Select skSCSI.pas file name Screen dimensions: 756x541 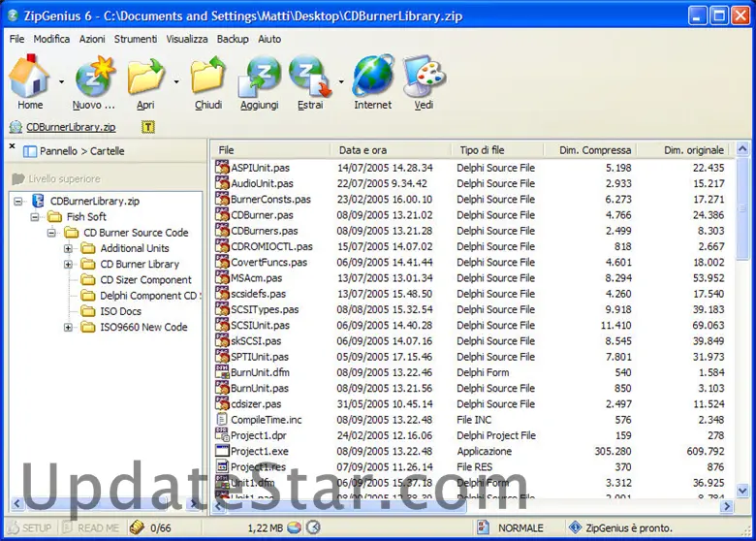(256, 341)
